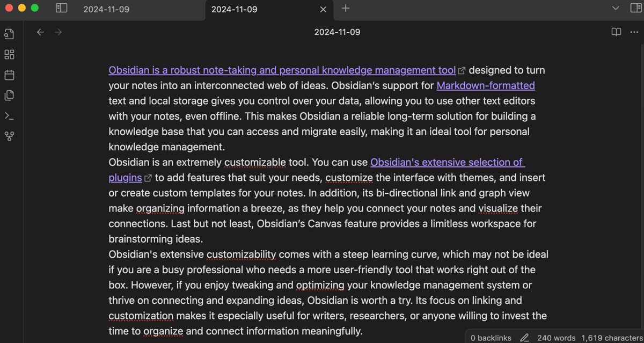Open the more options ellipsis menu

634,32
